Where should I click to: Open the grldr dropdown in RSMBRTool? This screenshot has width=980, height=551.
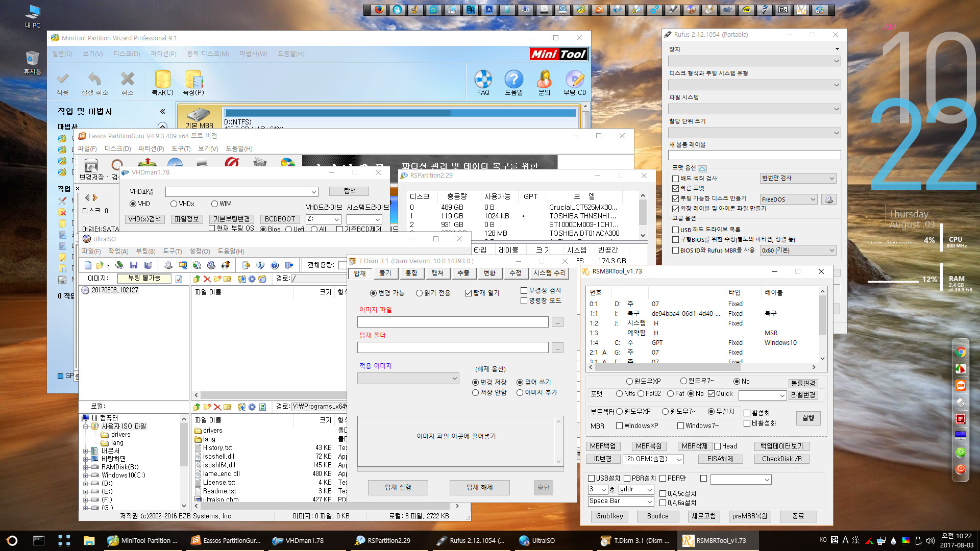636,489
